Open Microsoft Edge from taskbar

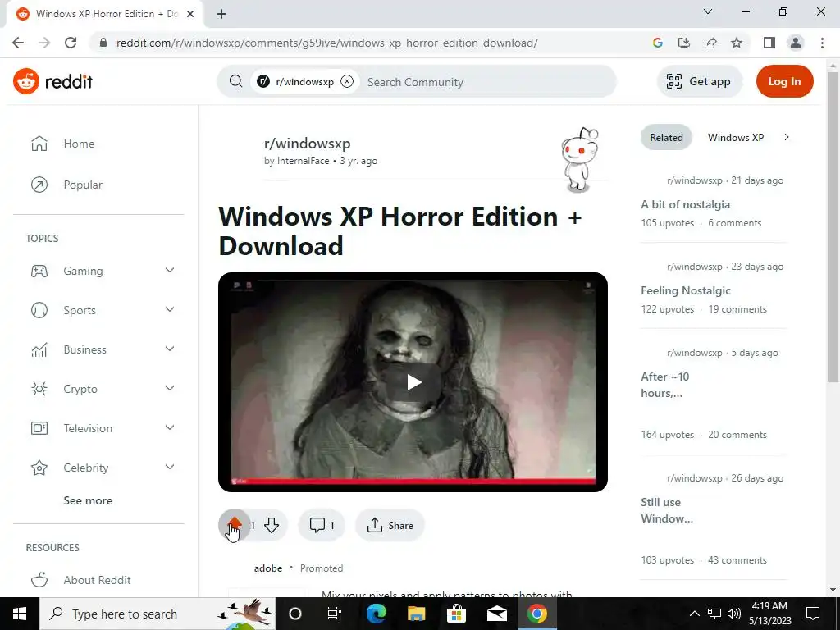click(376, 614)
